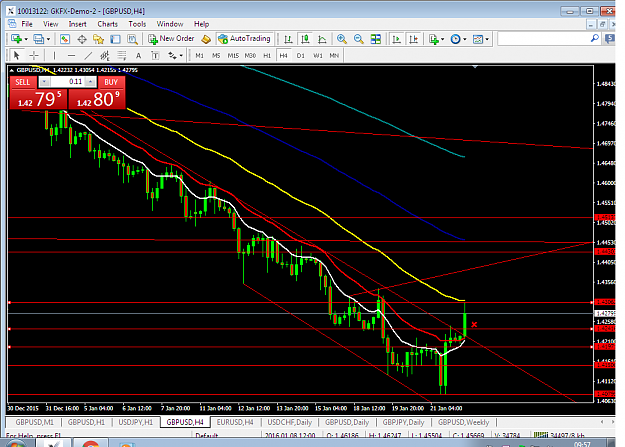Expand the Indicators dropdown arrow
Viewport: 625px width, 447px height.
(x=442, y=39)
